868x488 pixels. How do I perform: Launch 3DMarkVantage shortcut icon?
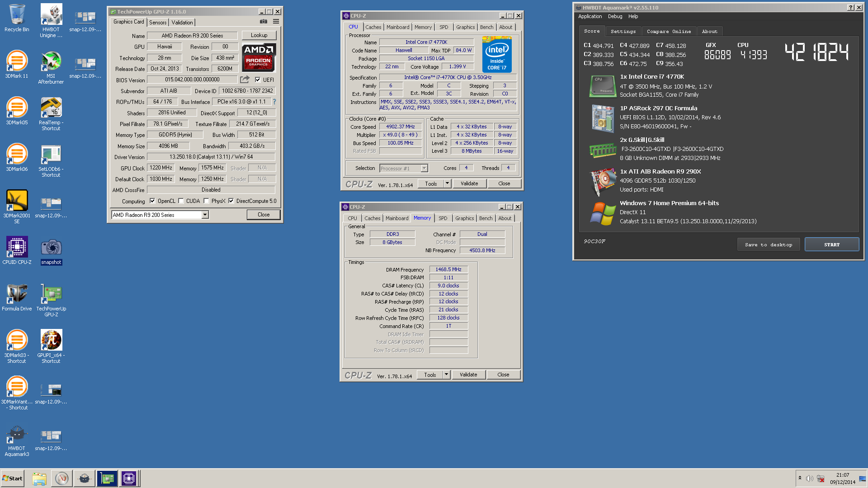[x=17, y=393]
